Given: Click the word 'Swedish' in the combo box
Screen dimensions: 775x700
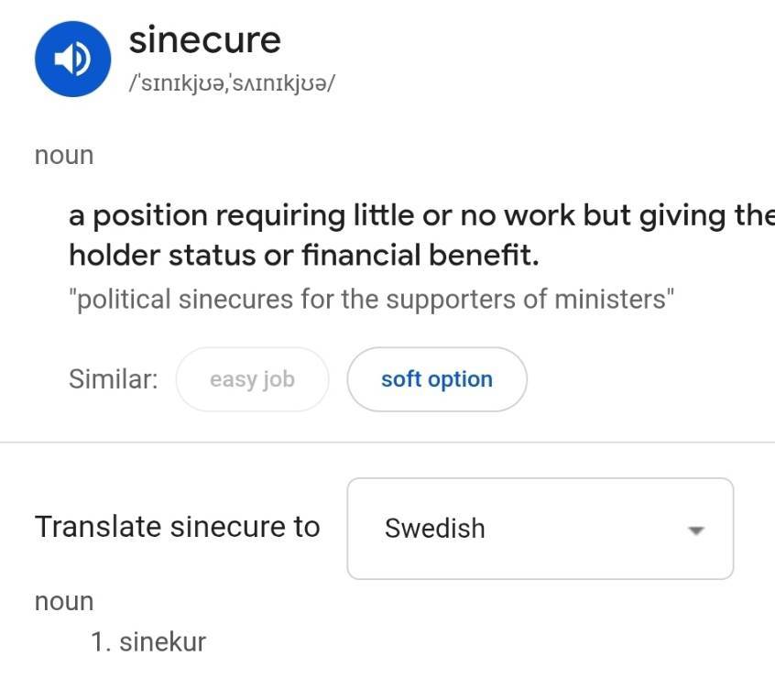Looking at the screenshot, I should click(x=434, y=528).
